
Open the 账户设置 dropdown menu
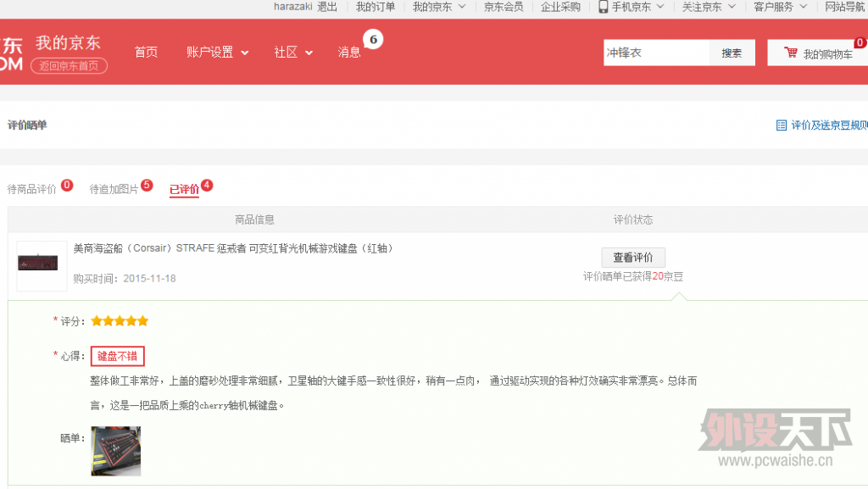pos(217,52)
